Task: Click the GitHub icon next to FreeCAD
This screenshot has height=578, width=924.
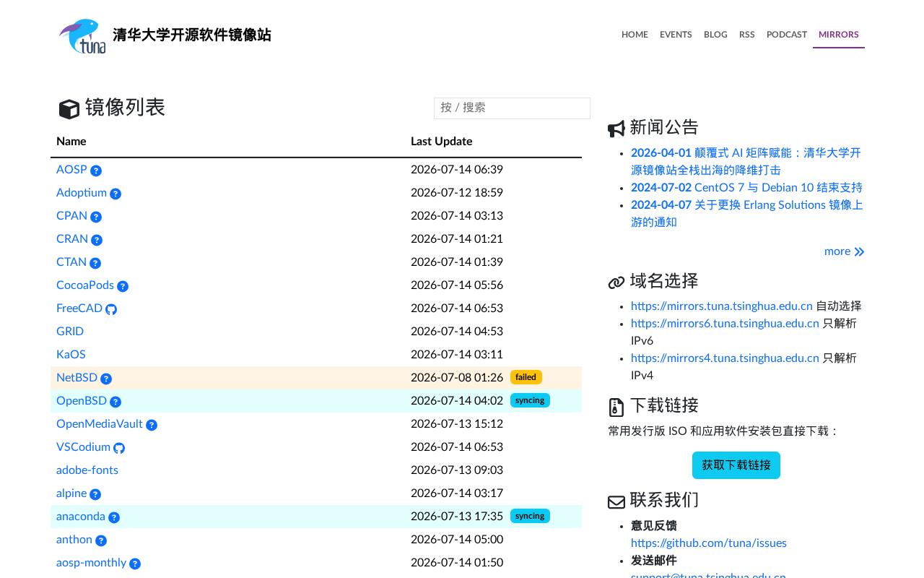Action: point(111,309)
